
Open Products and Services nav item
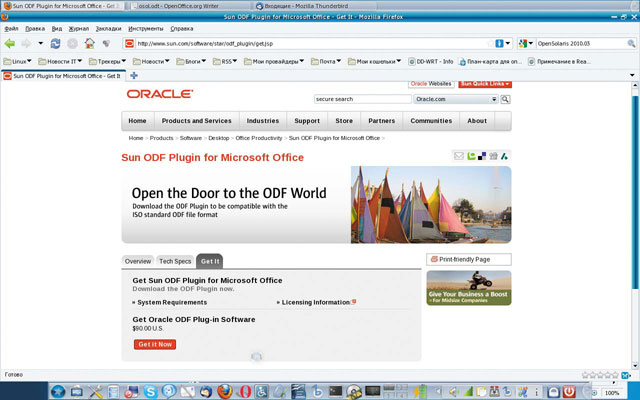pyautogui.click(x=196, y=121)
